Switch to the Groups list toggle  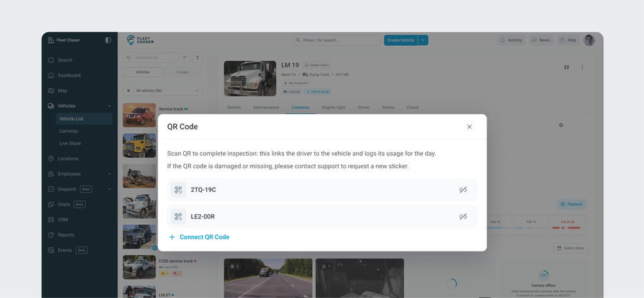pyautogui.click(x=182, y=72)
